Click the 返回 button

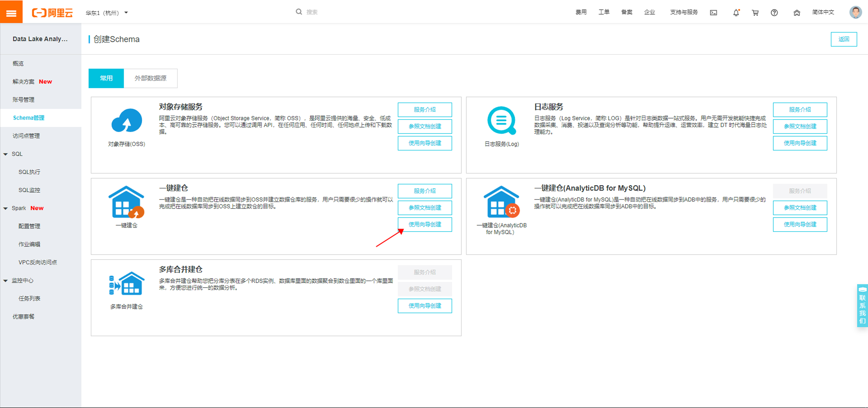point(844,39)
